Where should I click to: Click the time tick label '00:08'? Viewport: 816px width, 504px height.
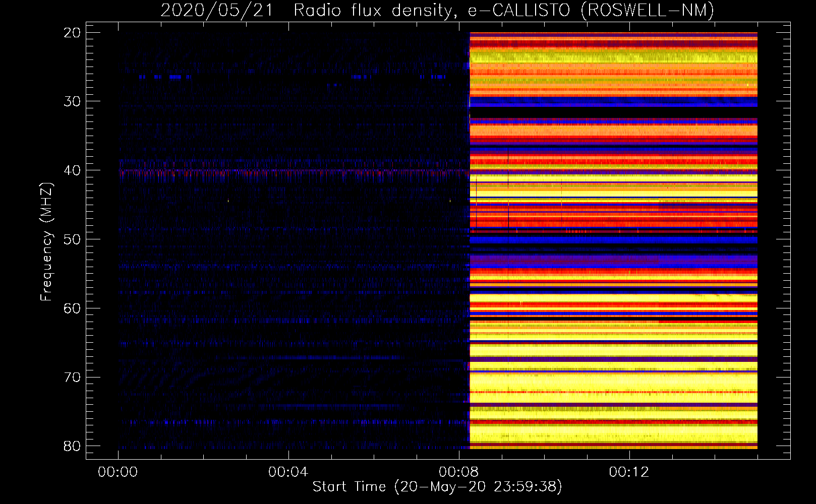458,472
